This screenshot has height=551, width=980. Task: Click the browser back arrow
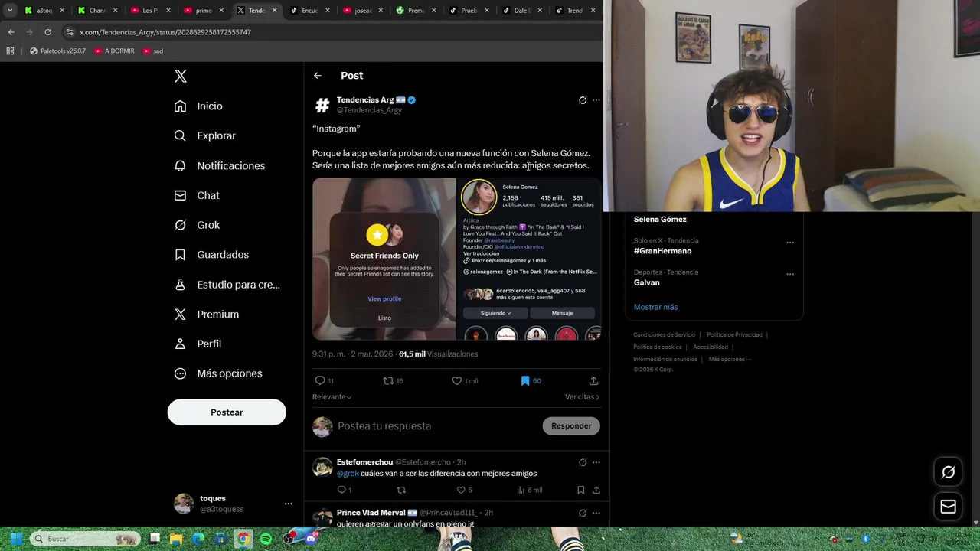[11, 32]
